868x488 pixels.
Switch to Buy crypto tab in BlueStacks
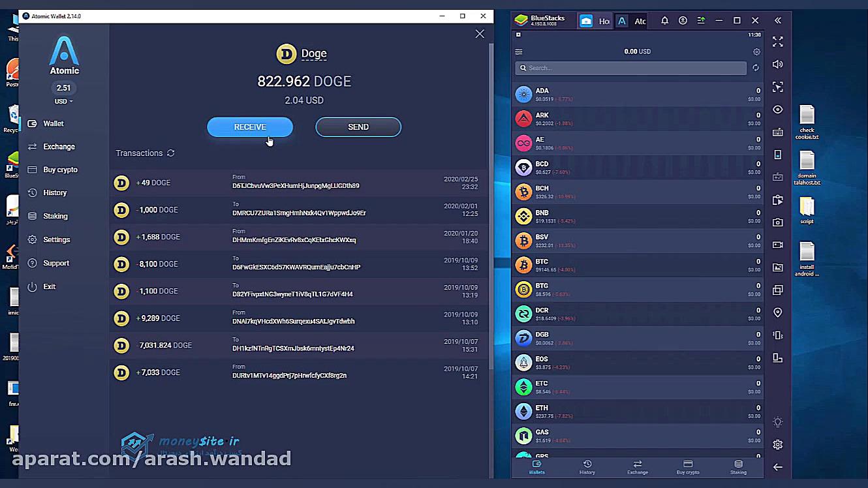click(x=688, y=467)
